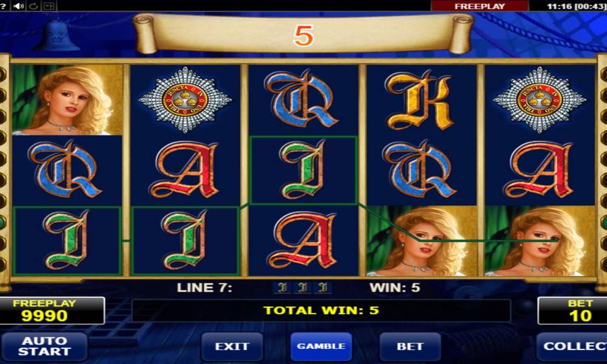Exit the game with EXIT button
Image resolution: width=607 pixels, height=364 pixels.
[232, 346]
